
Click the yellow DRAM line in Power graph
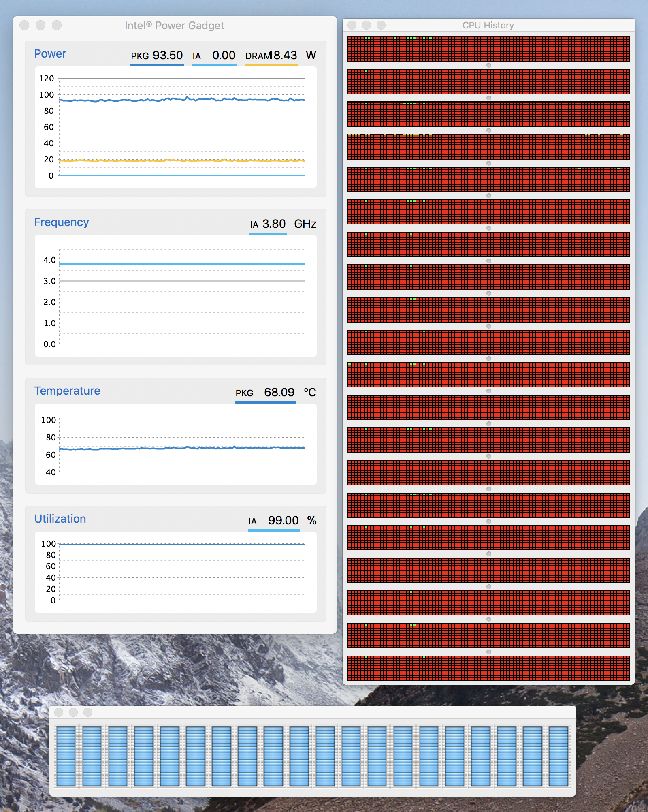coord(181,160)
